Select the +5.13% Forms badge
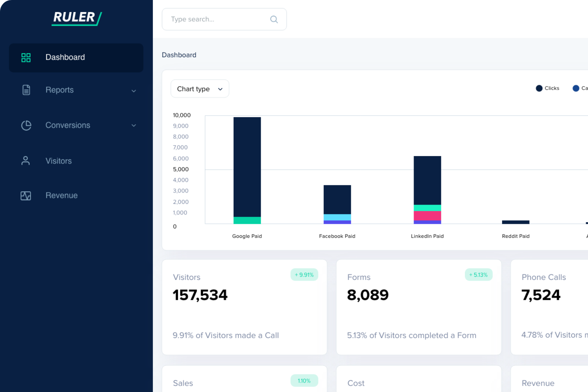Screen dimensions: 588x392 point(478,275)
